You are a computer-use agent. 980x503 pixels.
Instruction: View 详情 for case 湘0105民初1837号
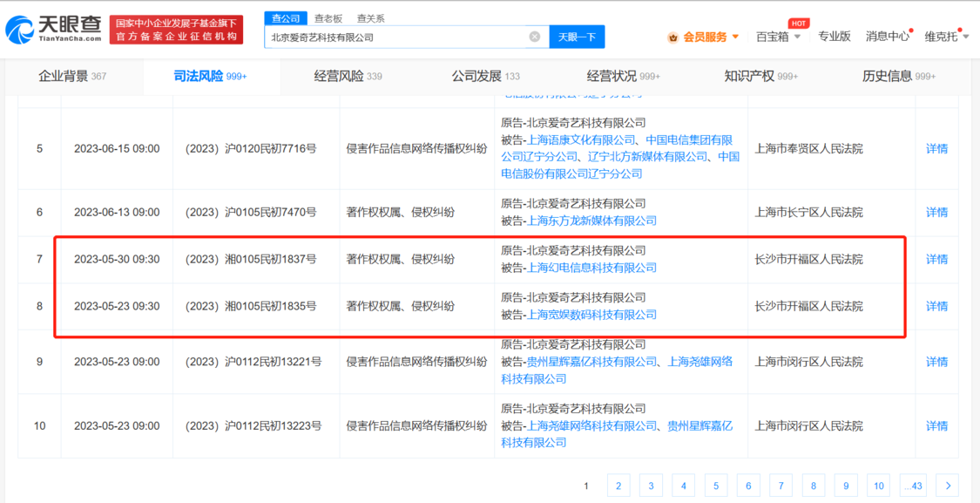click(936, 259)
